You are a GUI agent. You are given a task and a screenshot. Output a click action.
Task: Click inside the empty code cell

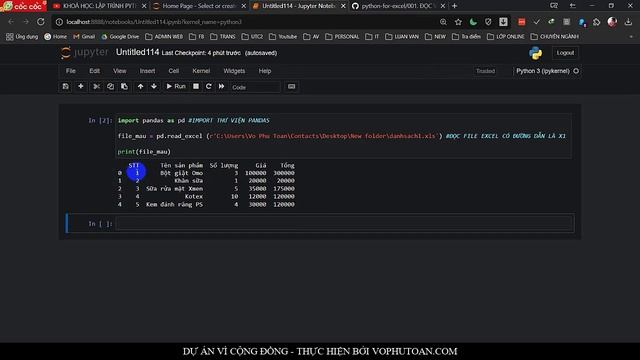344,223
